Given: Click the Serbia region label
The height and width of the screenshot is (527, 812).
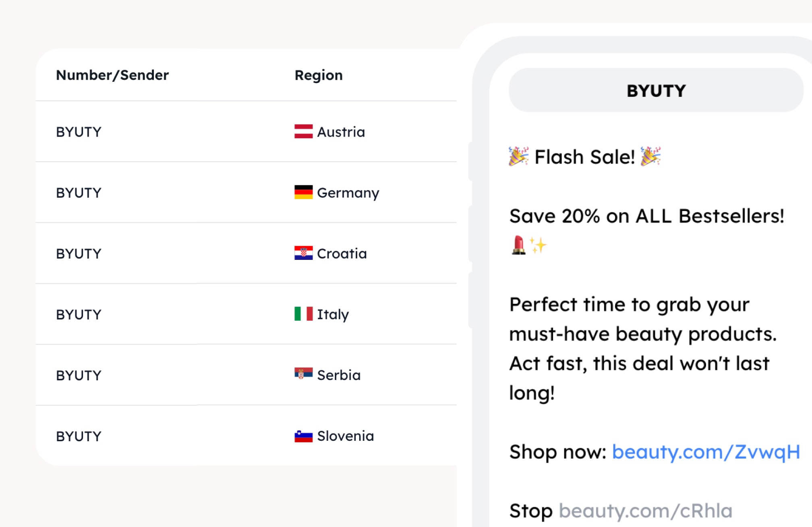Looking at the screenshot, I should (339, 375).
